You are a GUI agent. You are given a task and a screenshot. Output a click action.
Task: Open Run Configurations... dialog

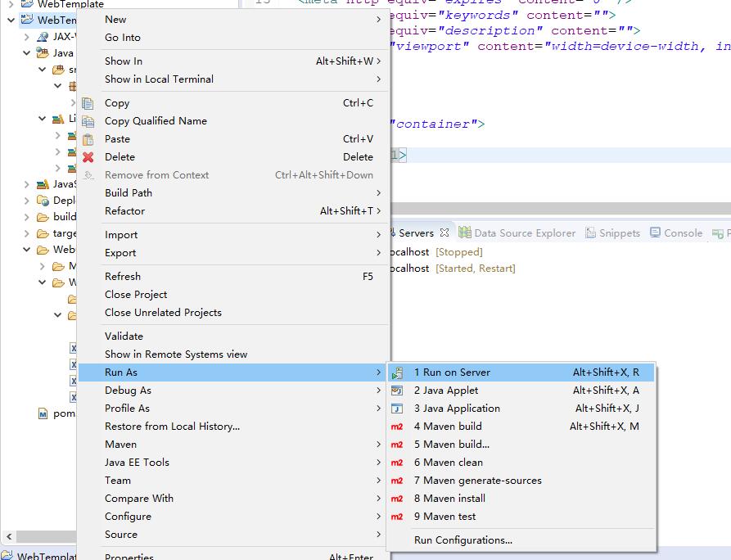coord(463,540)
